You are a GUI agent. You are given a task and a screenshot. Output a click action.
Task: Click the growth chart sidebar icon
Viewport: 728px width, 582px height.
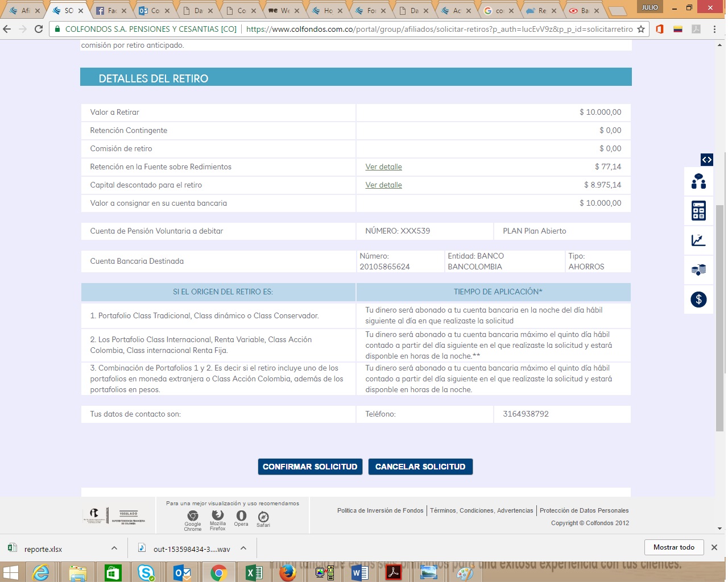point(698,240)
